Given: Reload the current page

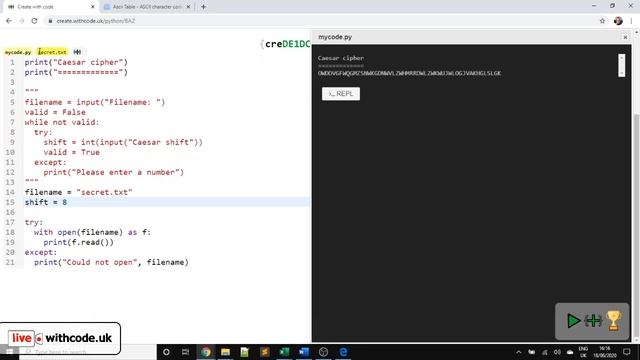Looking at the screenshot, I should click(34, 21).
